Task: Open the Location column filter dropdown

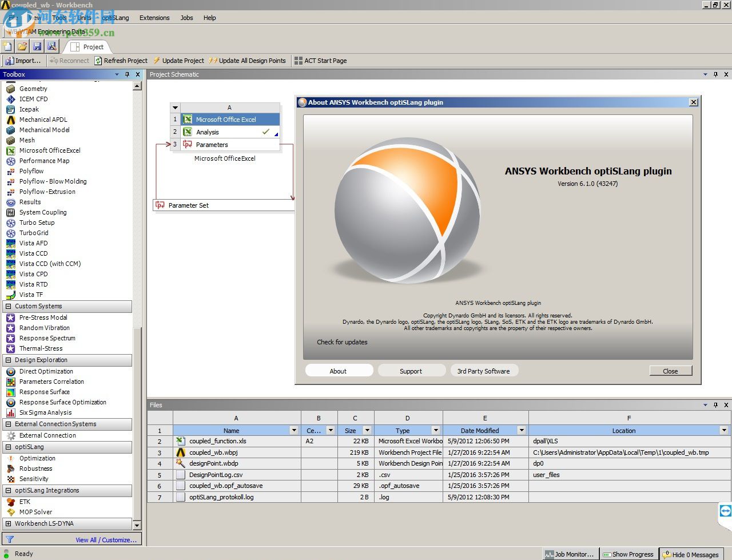Action: click(x=724, y=430)
